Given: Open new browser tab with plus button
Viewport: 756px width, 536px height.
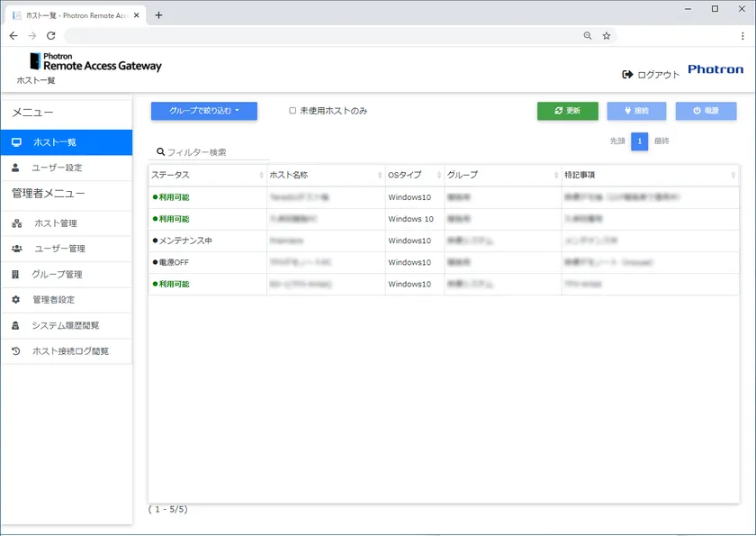Looking at the screenshot, I should [x=158, y=15].
